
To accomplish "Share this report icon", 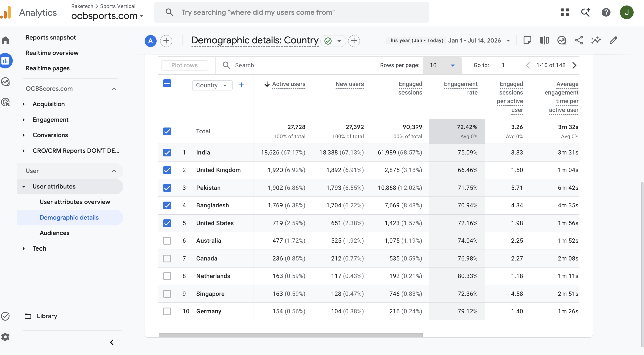I will click(x=579, y=40).
